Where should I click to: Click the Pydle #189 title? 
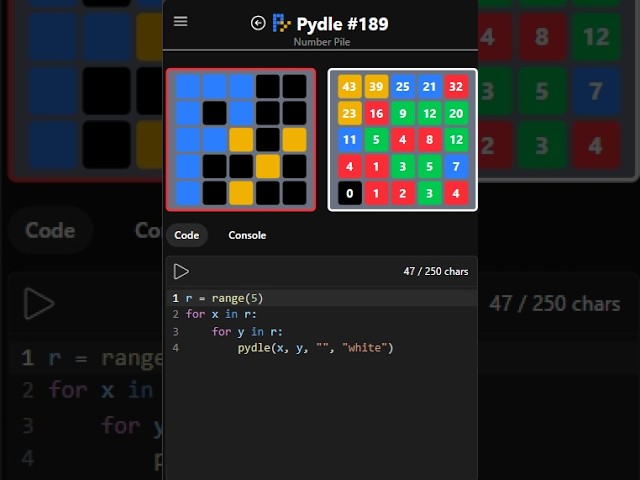(342, 24)
